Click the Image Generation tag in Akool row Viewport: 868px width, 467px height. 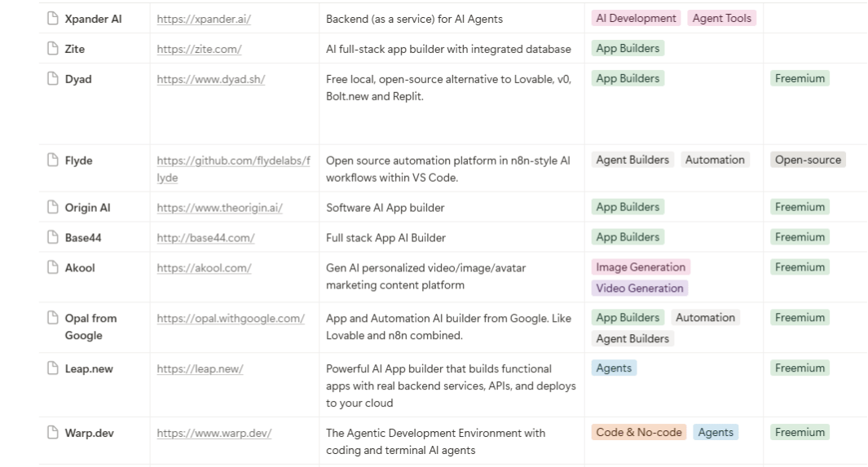641,267
